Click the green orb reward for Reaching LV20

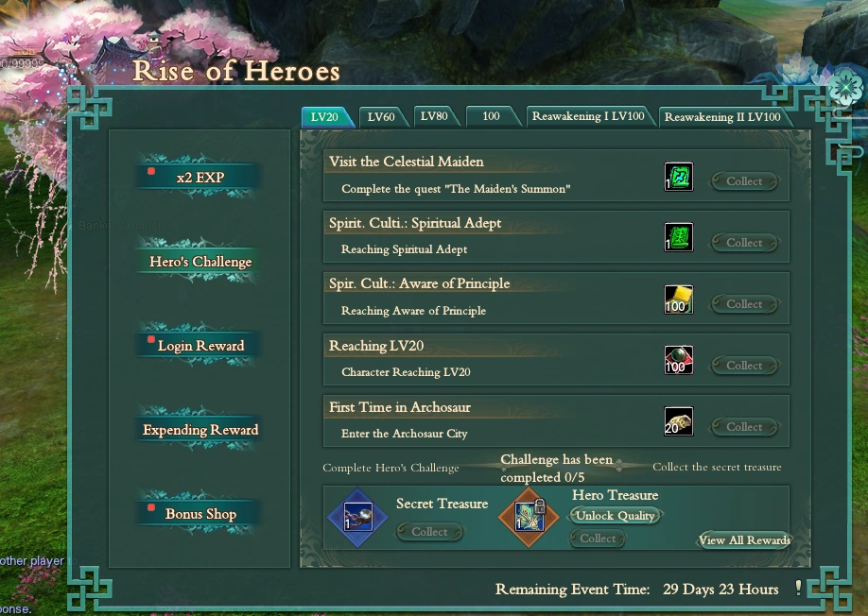pyautogui.click(x=679, y=361)
